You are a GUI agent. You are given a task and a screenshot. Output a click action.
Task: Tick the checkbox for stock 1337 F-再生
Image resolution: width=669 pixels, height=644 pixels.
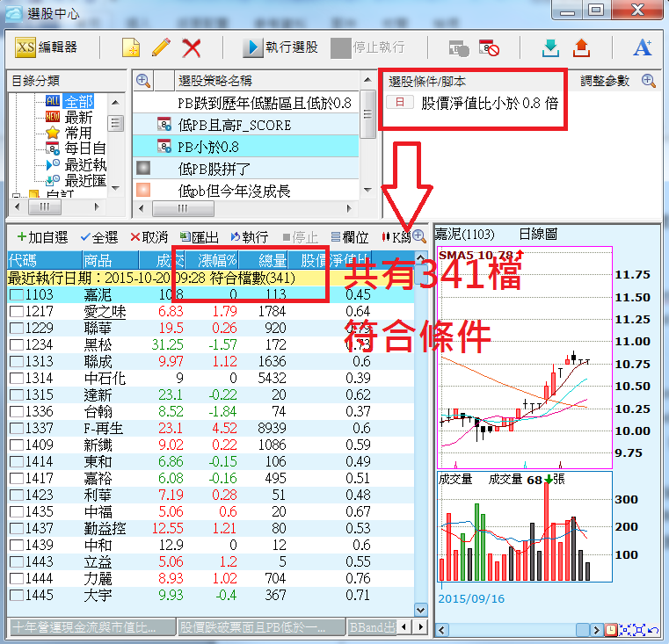(18, 428)
